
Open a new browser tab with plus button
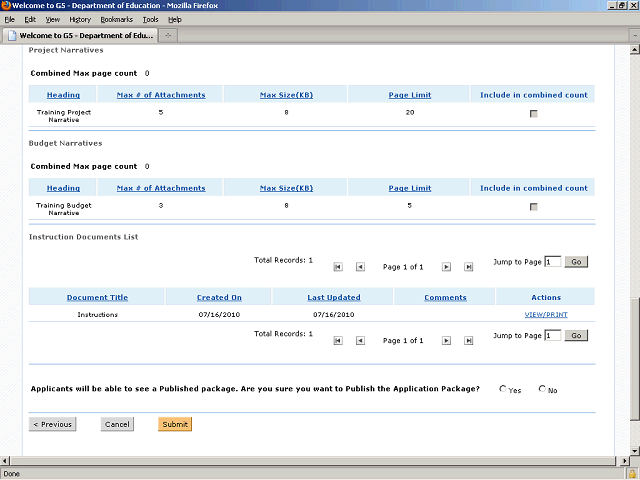[x=168, y=36]
